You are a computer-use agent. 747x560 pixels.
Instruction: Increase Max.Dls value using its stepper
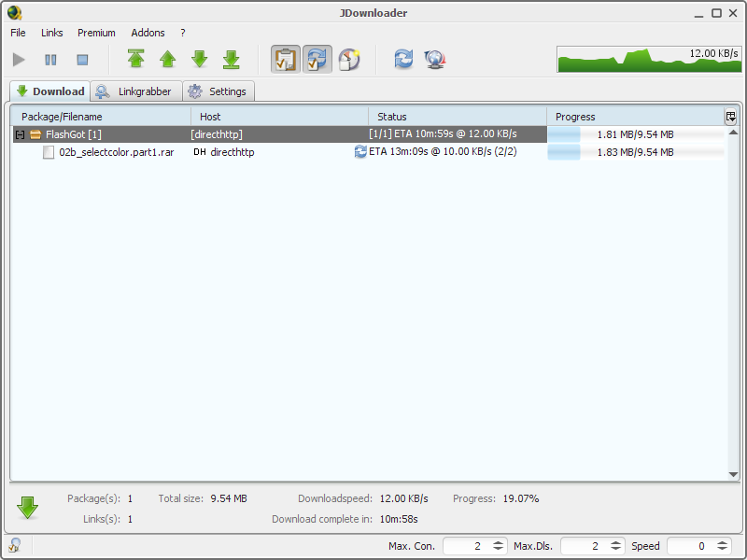pyautogui.click(x=616, y=542)
